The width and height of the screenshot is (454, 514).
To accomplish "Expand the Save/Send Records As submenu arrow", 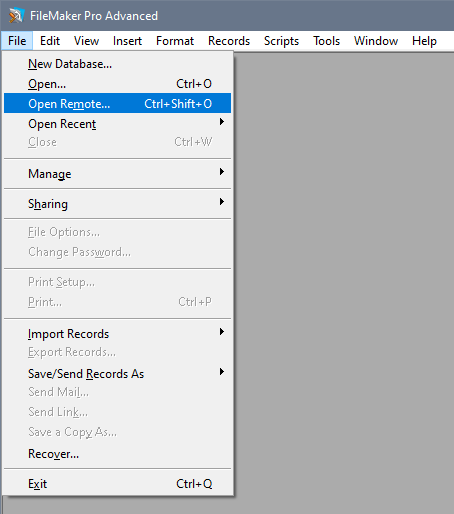I will pos(222,372).
